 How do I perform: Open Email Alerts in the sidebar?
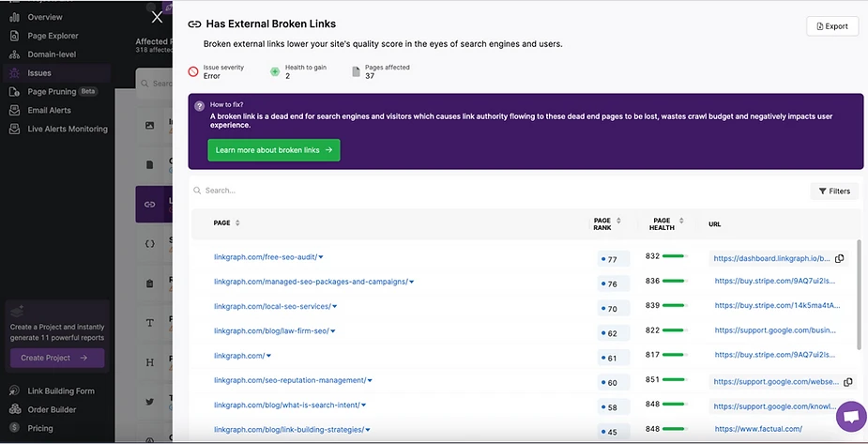49,110
